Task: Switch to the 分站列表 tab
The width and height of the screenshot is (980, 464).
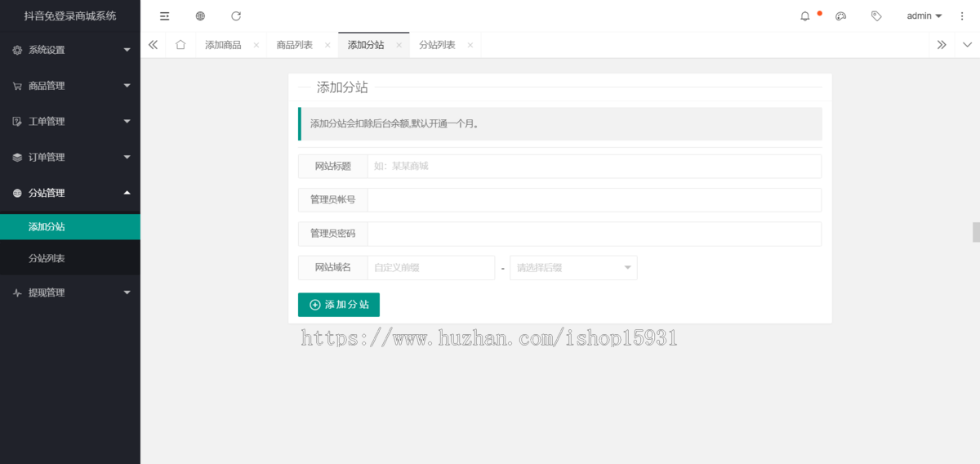Action: point(437,45)
